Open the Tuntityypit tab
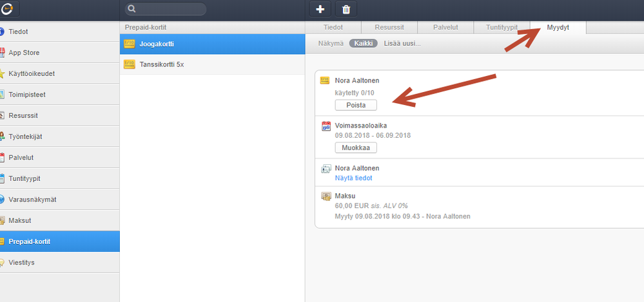Viewport: 644px width, 302px height. 502,28
